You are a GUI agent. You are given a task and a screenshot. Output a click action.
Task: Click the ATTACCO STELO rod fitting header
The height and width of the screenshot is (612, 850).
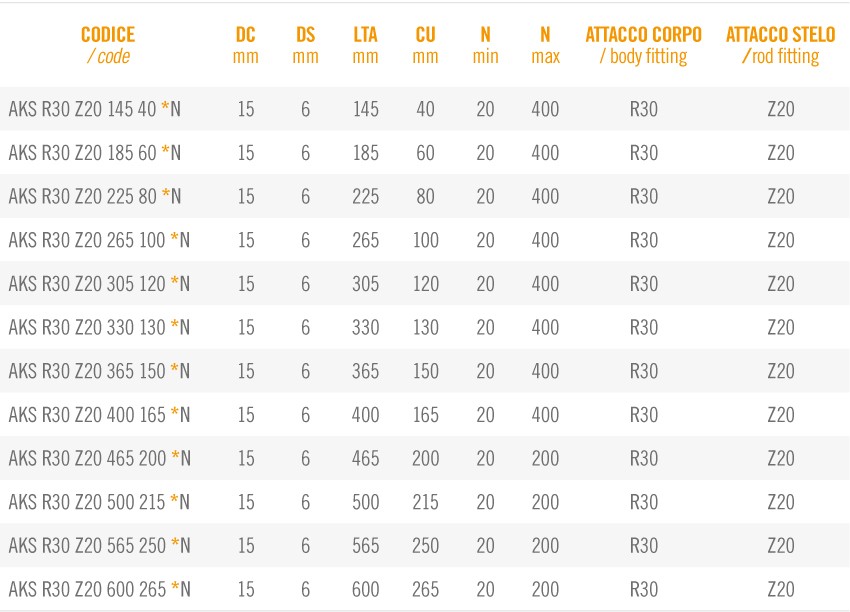tap(781, 45)
